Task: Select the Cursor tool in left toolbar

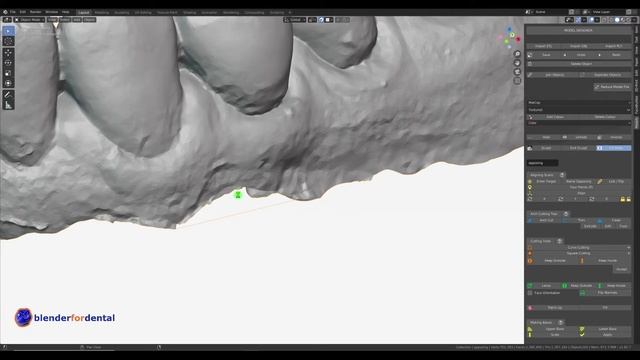Action: coord(8,41)
